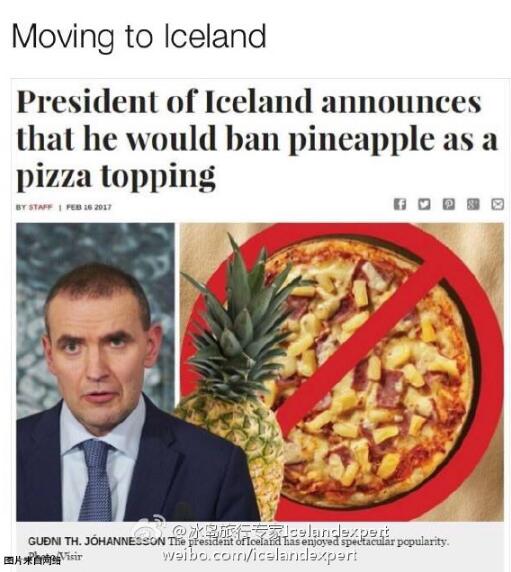Click the pineapple in the picture

click(233, 376)
